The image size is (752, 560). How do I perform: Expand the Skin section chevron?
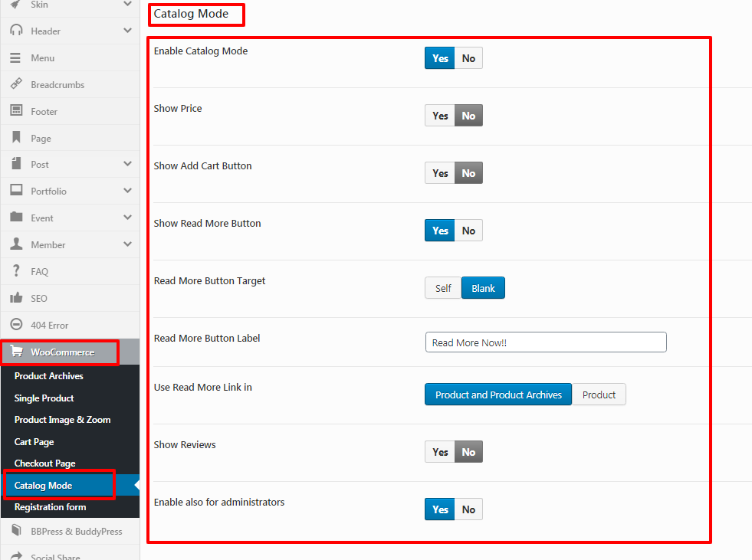tap(127, 4)
